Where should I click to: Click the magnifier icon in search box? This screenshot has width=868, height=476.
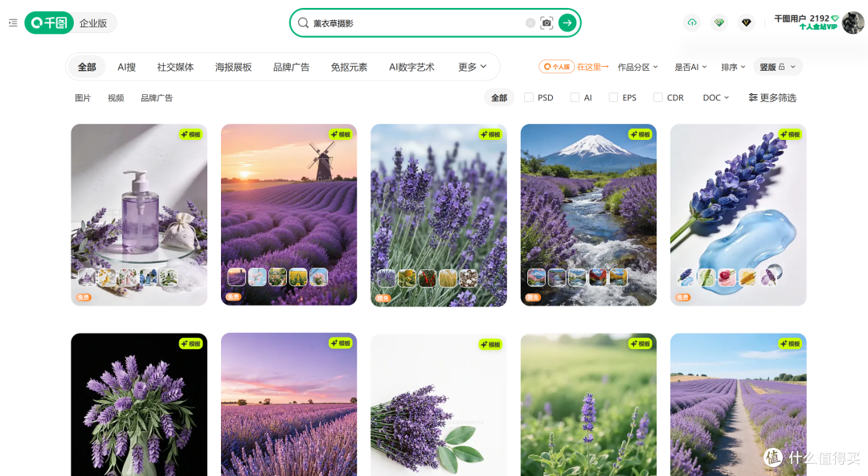tap(303, 23)
